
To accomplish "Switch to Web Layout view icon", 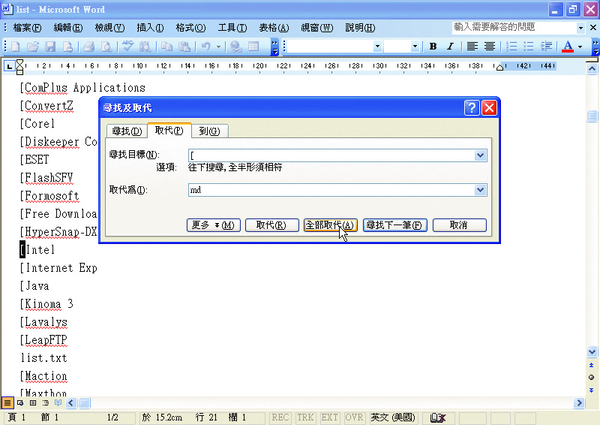I will tap(20, 402).
